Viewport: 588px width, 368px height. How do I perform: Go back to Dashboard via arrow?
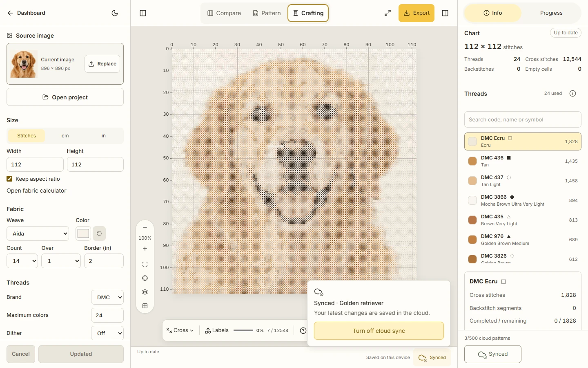click(x=26, y=13)
